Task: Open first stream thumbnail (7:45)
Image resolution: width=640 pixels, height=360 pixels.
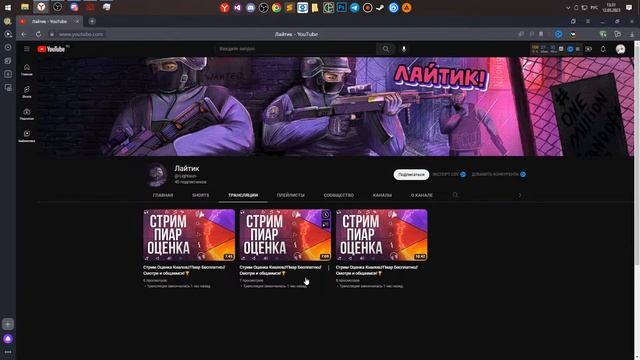Action: tap(189, 235)
